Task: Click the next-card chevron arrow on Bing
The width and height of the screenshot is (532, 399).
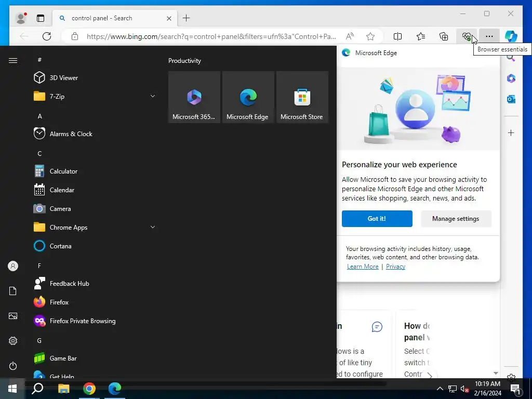Action: pos(430,376)
